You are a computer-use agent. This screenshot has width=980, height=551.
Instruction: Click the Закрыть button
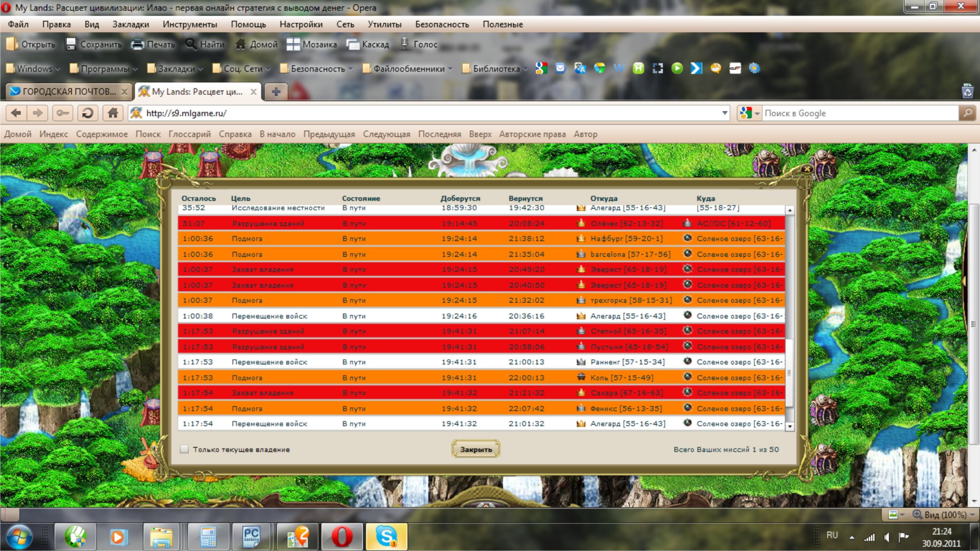(476, 449)
